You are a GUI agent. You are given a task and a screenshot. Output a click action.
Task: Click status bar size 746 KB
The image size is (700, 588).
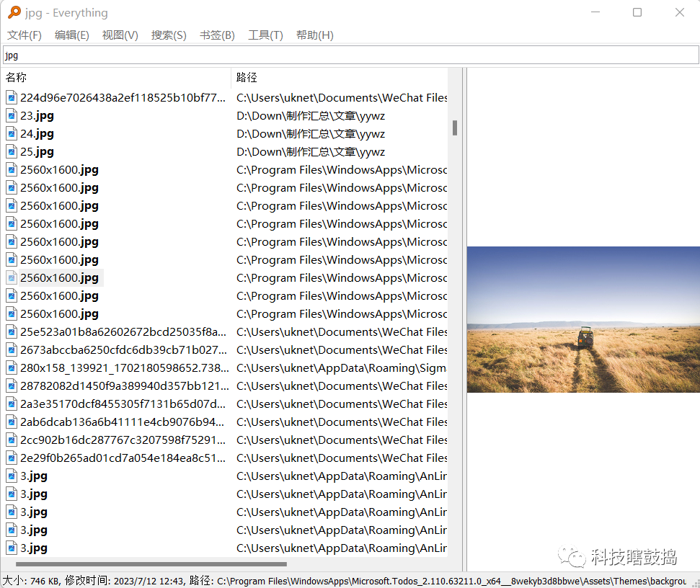pyautogui.click(x=31, y=581)
